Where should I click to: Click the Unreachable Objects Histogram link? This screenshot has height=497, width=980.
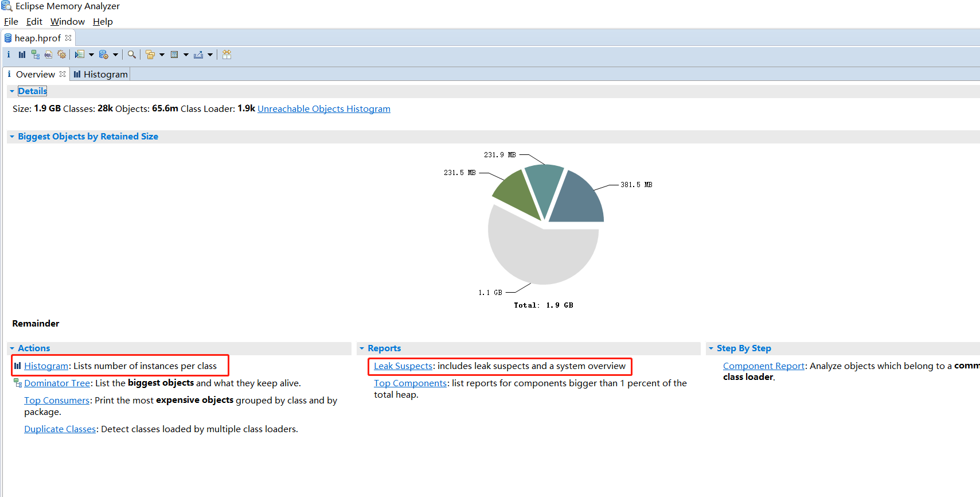[323, 109]
